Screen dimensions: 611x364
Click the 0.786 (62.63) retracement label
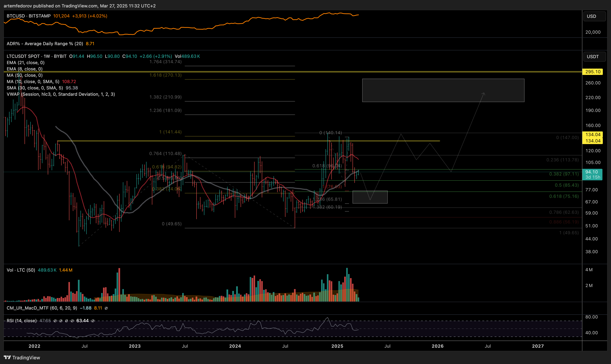point(564,212)
